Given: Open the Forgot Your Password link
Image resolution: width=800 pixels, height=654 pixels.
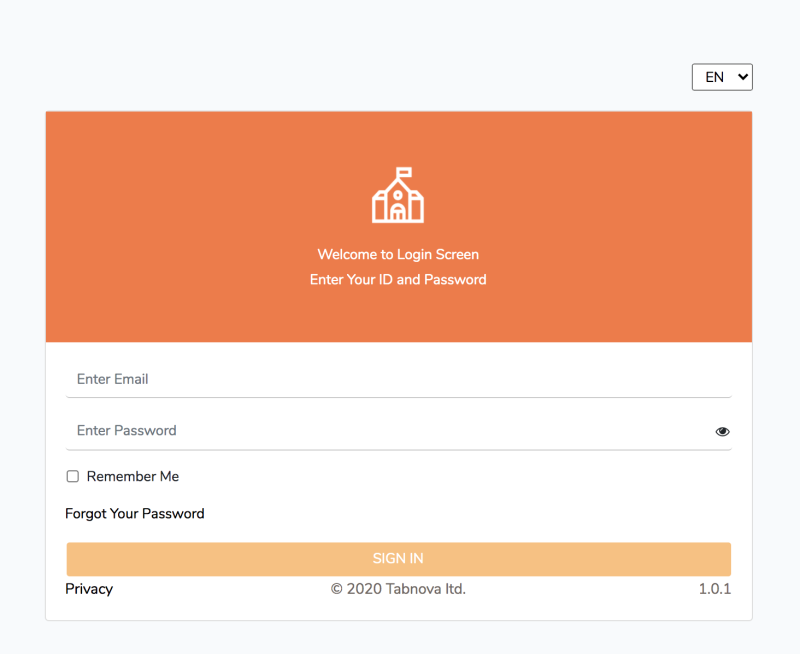Looking at the screenshot, I should click(135, 514).
